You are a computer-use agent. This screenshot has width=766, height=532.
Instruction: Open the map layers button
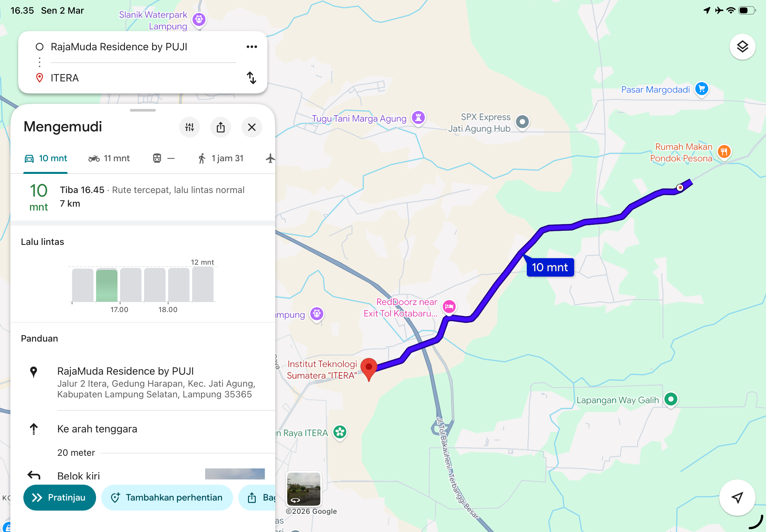[742, 47]
